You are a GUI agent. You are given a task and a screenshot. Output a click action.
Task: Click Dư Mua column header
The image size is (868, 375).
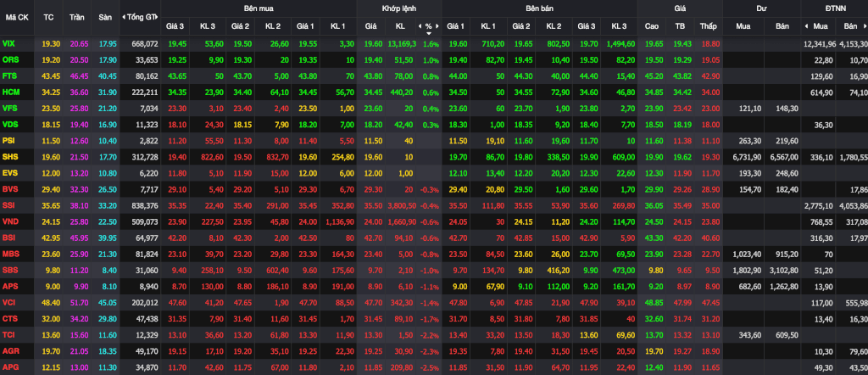(x=743, y=26)
